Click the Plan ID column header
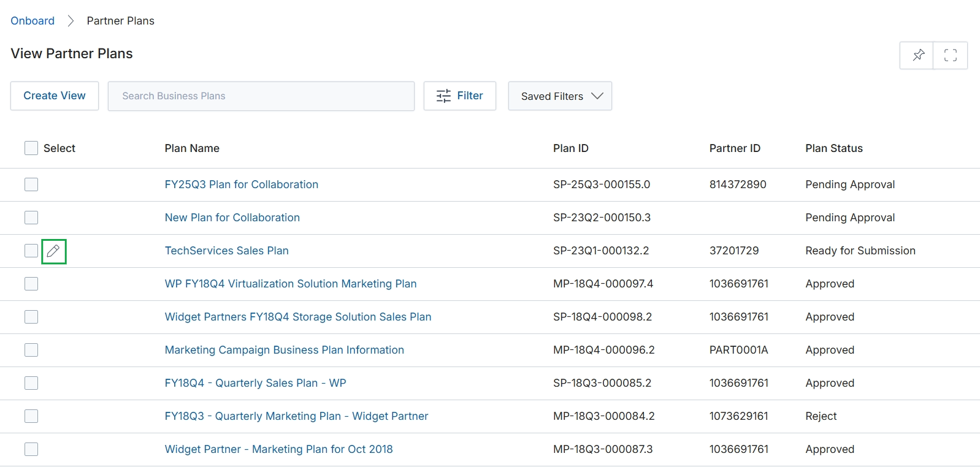This screenshot has height=467, width=980. [571, 148]
